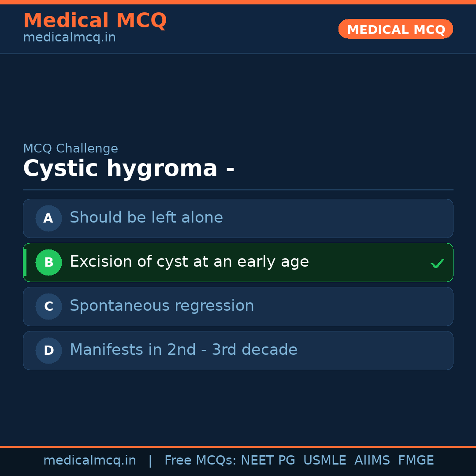This screenshot has width=476, height=476.
Task: Click the green letter B badge
Action: (x=48, y=262)
